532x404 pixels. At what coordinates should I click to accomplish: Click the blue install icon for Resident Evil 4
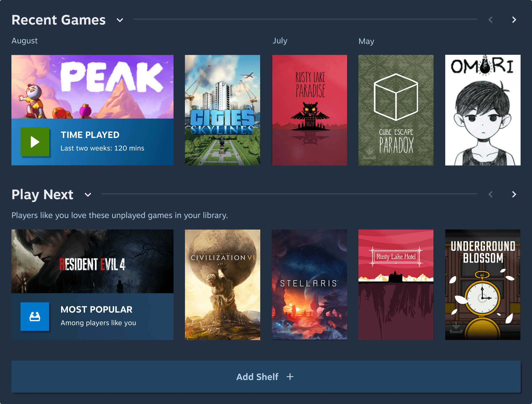coord(35,316)
